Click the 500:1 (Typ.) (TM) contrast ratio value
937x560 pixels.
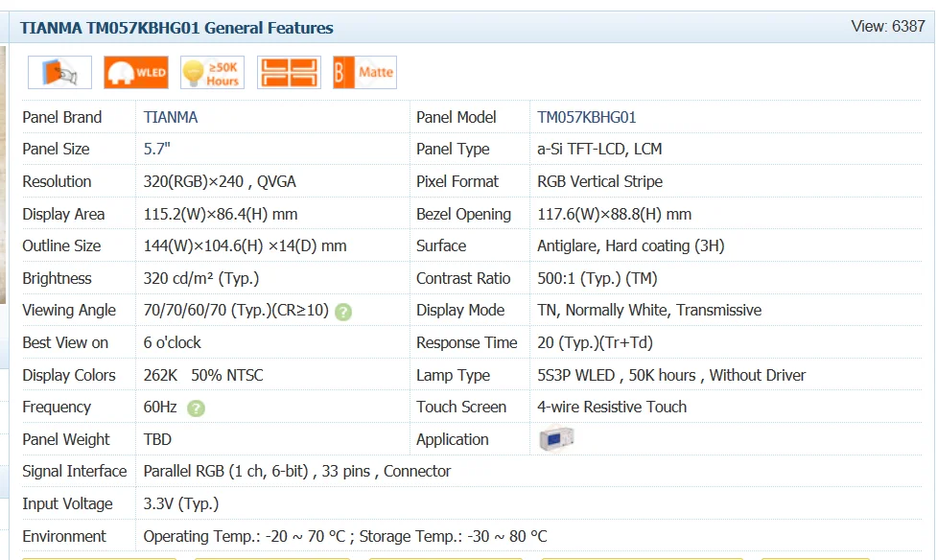coord(597,278)
